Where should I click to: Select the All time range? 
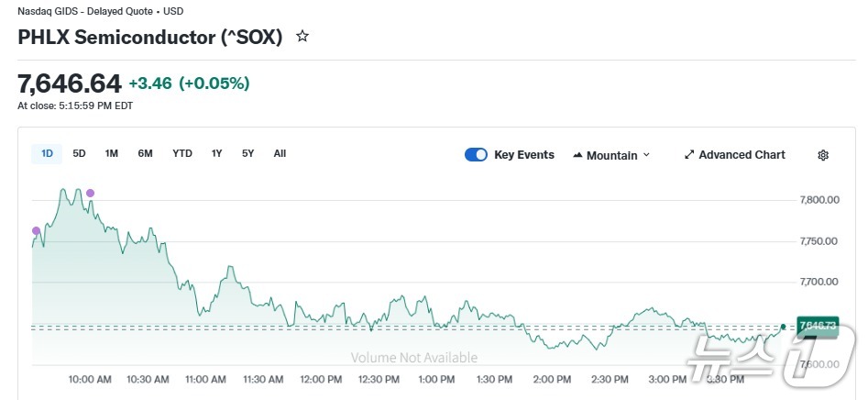[280, 154]
